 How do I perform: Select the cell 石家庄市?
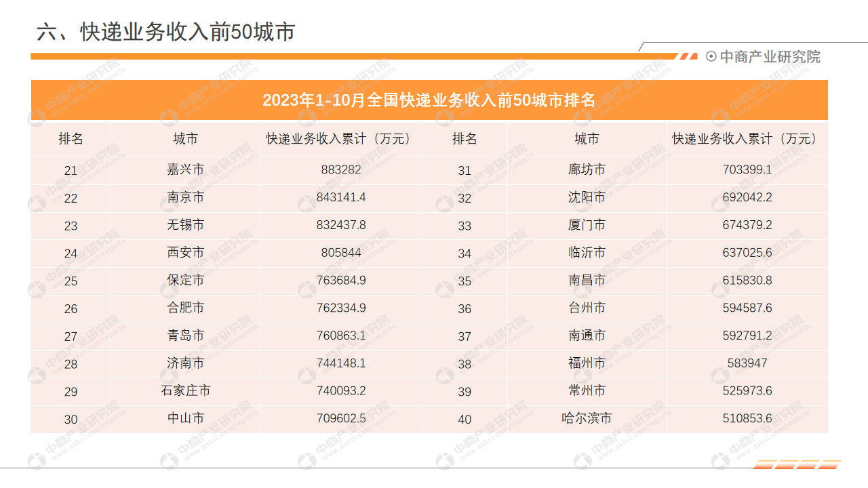point(186,390)
